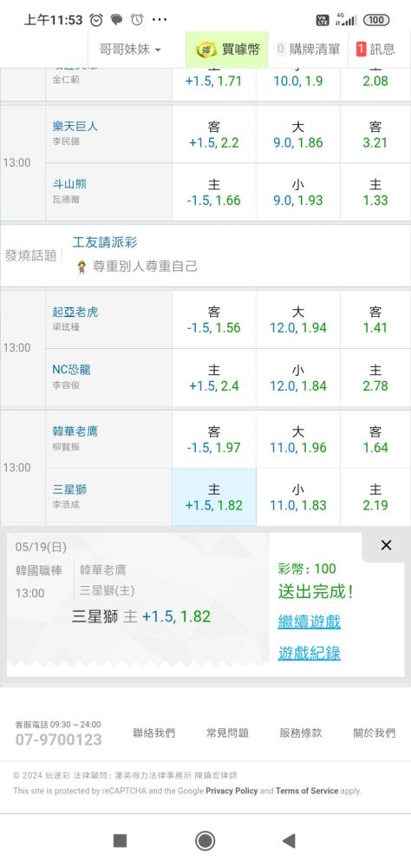
Task: Tap the avatar icon beside 尊重別人尊重自己
Action: (x=82, y=267)
